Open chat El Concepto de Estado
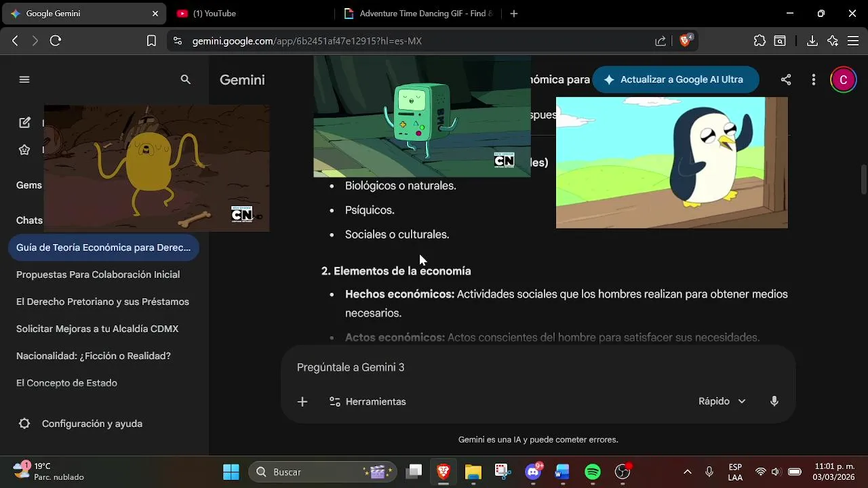The height and width of the screenshot is (488, 868). pos(67,383)
